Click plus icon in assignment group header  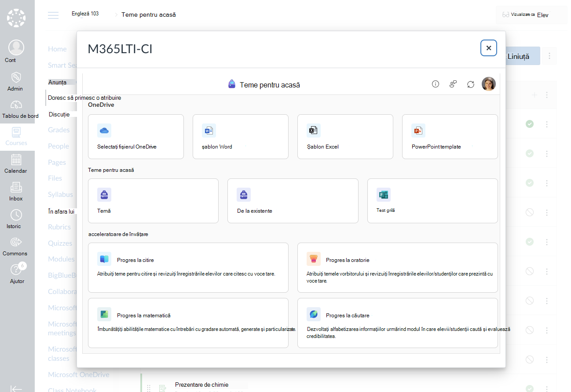click(x=534, y=95)
